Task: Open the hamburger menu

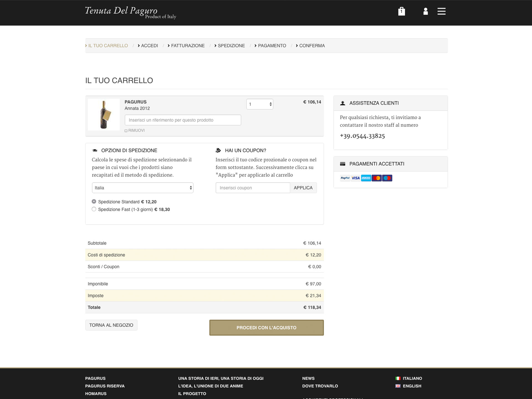Action: pos(441,11)
